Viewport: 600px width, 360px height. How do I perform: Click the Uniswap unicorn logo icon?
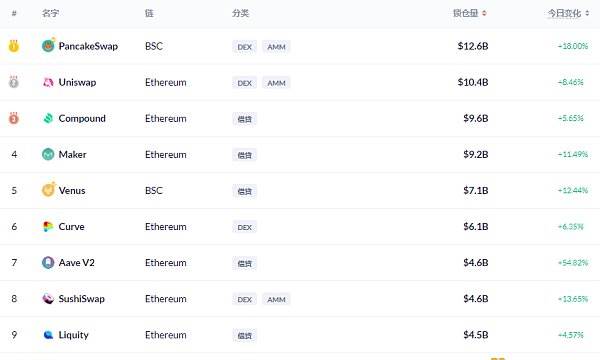click(x=48, y=82)
